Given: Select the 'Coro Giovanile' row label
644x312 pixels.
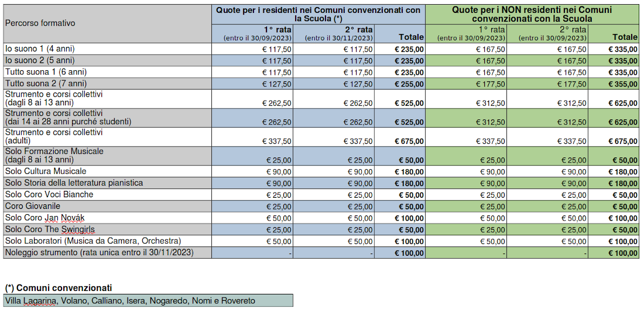Looking at the screenshot, I should pos(33,206).
